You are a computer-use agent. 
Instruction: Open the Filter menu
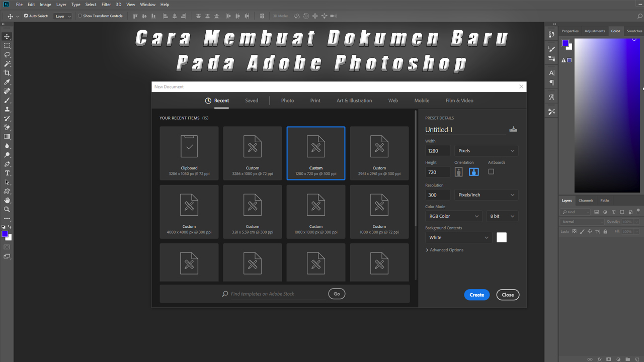pyautogui.click(x=106, y=5)
